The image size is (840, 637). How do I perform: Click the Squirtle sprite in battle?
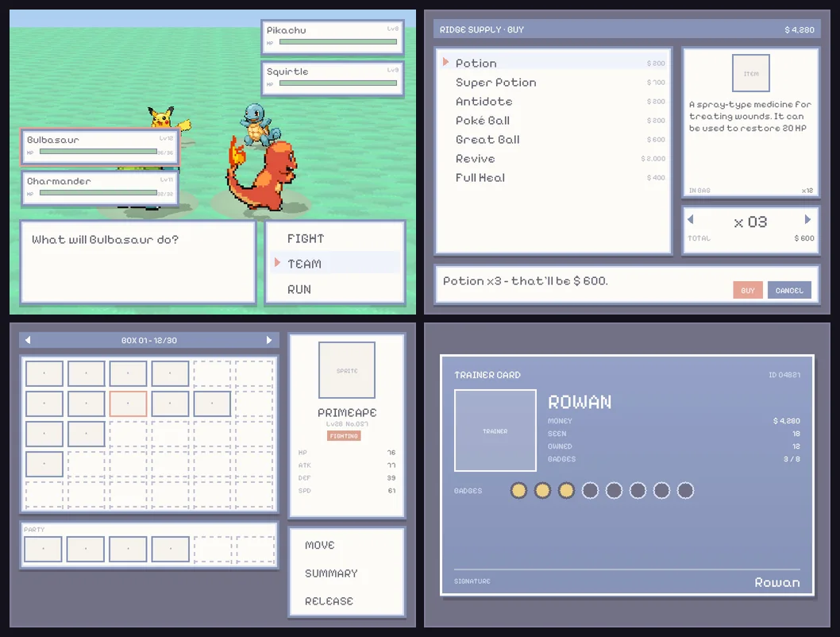260,124
